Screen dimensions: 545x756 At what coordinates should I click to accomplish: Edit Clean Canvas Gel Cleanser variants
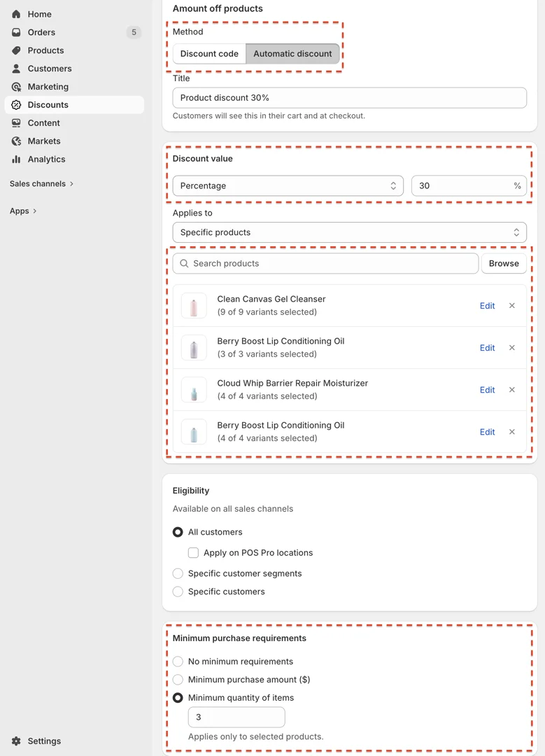pos(487,306)
